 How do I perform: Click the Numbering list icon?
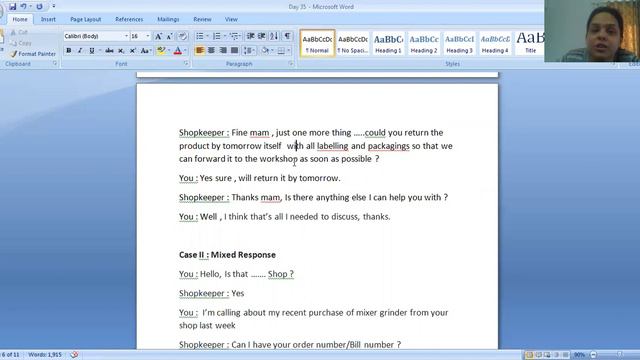point(217,36)
